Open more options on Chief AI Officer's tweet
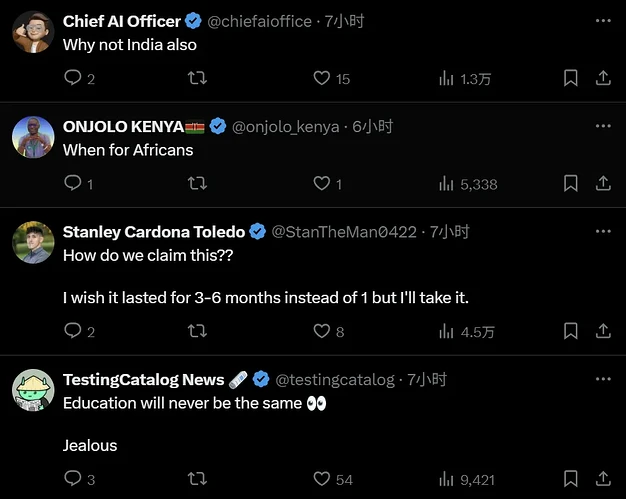626x499 pixels. 603,21
